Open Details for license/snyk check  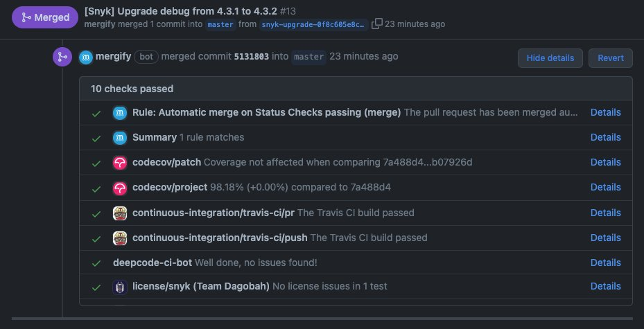[605, 286]
